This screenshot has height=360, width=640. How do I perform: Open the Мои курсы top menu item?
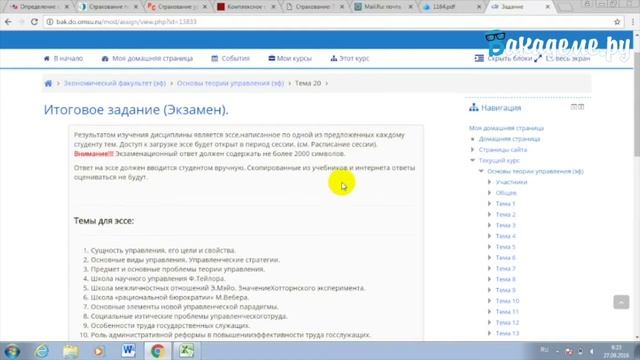(290, 58)
